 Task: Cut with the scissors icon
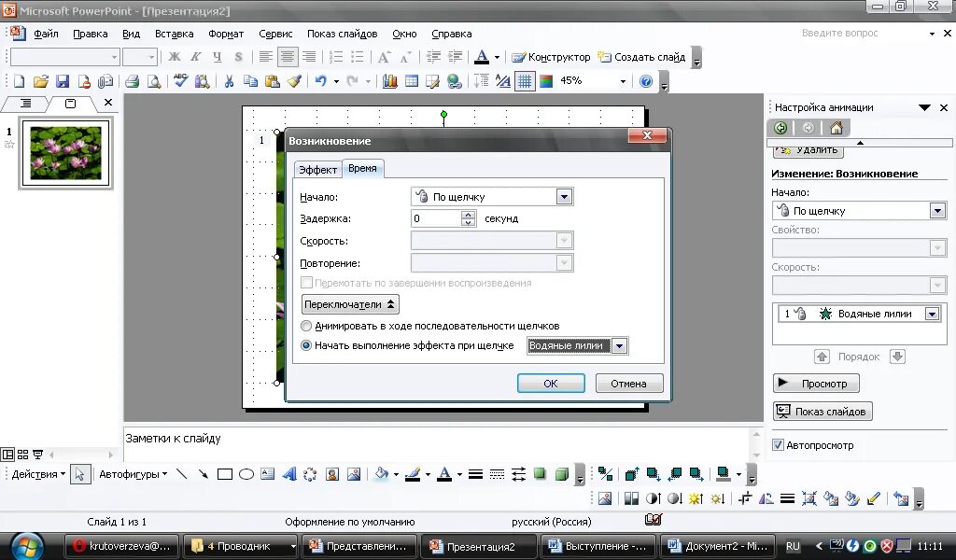(x=230, y=81)
